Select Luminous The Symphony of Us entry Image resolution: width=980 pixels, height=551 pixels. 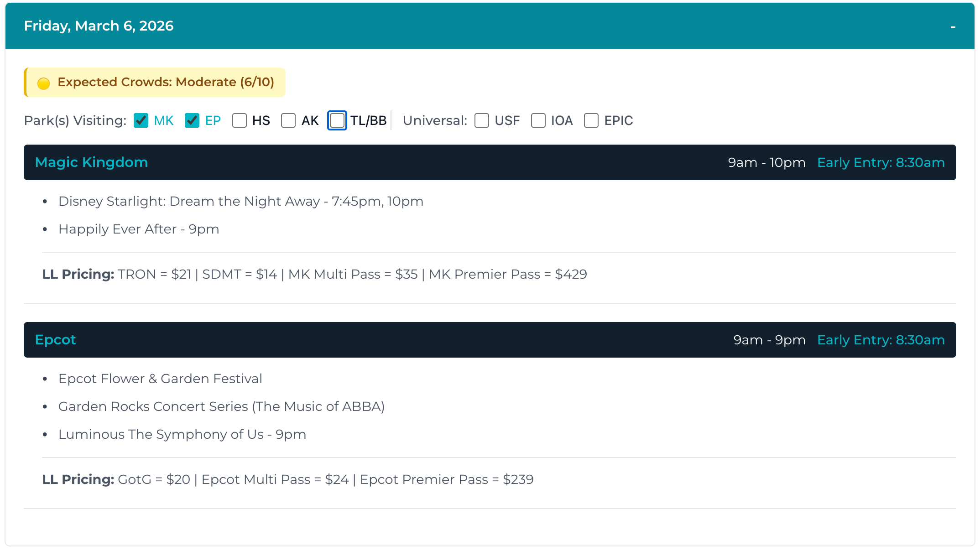pos(182,434)
